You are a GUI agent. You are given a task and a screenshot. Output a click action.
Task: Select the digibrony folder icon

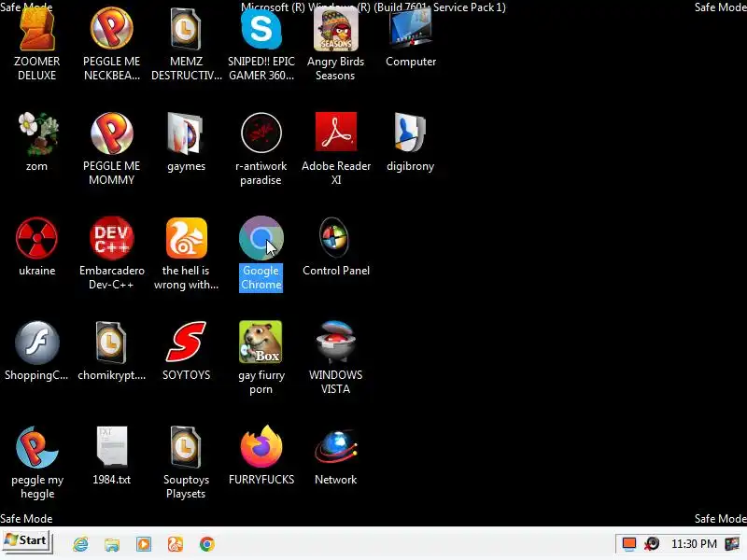410,133
